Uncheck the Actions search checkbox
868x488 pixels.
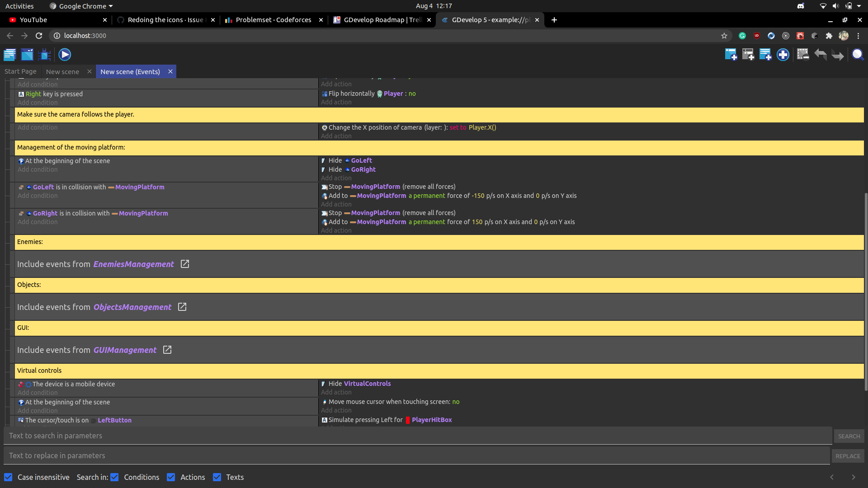tap(171, 477)
